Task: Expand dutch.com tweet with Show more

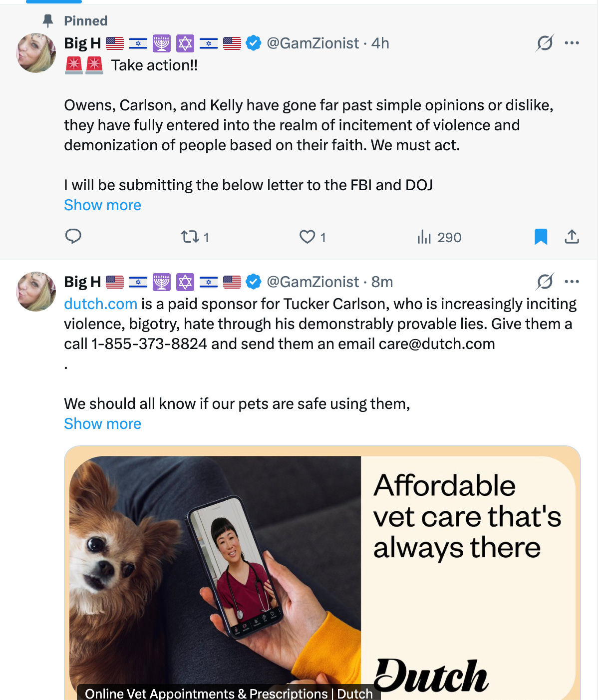Action: [102, 423]
